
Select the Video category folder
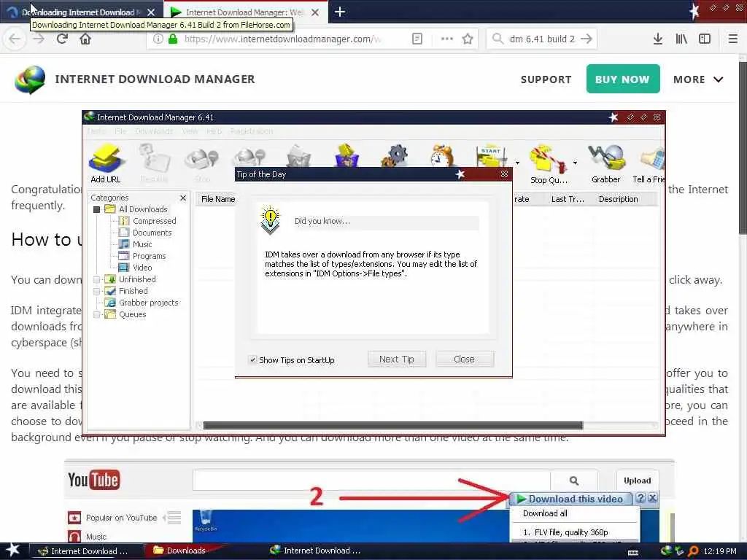click(142, 268)
